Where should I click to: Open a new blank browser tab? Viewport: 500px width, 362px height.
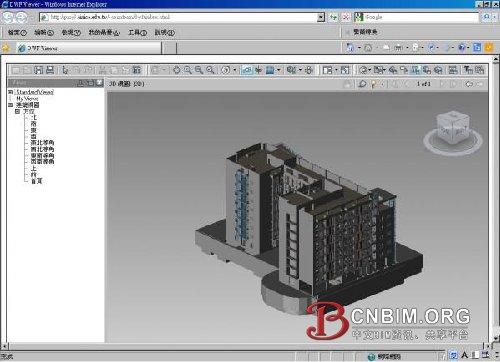(x=170, y=48)
